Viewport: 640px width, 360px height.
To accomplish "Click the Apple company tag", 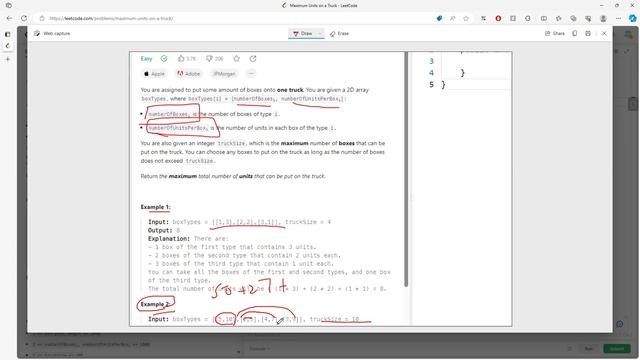I will [x=154, y=74].
